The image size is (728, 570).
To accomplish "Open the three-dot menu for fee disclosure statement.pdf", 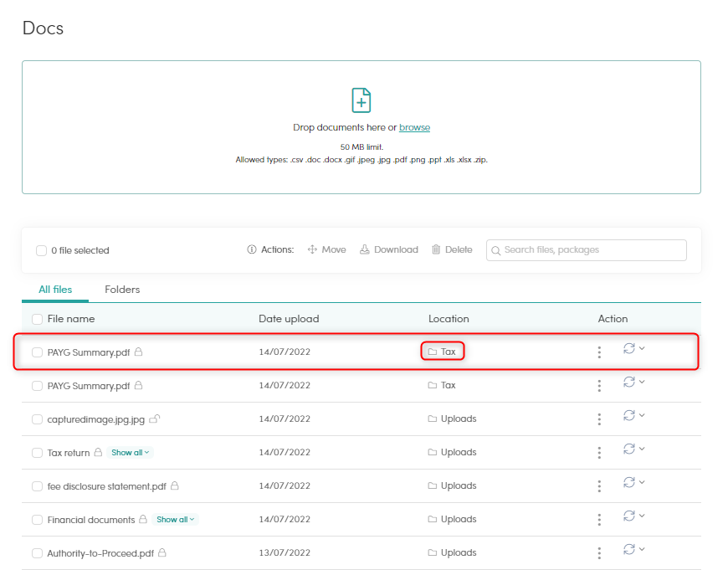I will (x=599, y=486).
